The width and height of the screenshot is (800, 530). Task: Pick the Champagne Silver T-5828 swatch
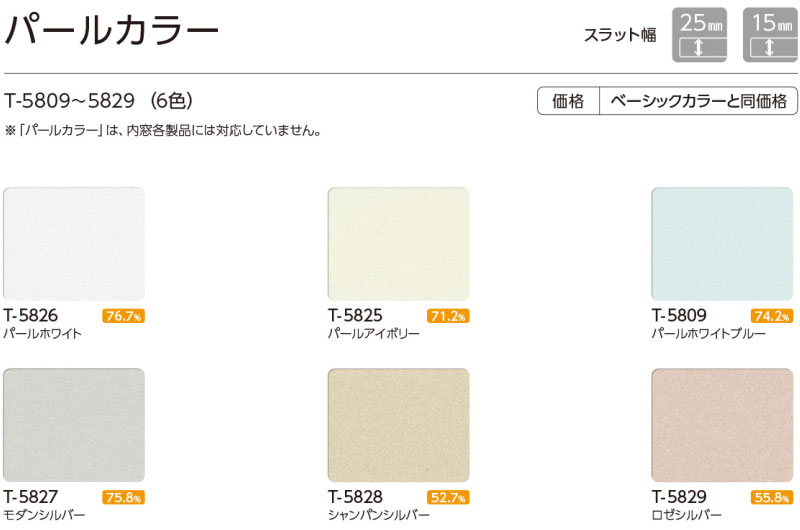click(398, 425)
